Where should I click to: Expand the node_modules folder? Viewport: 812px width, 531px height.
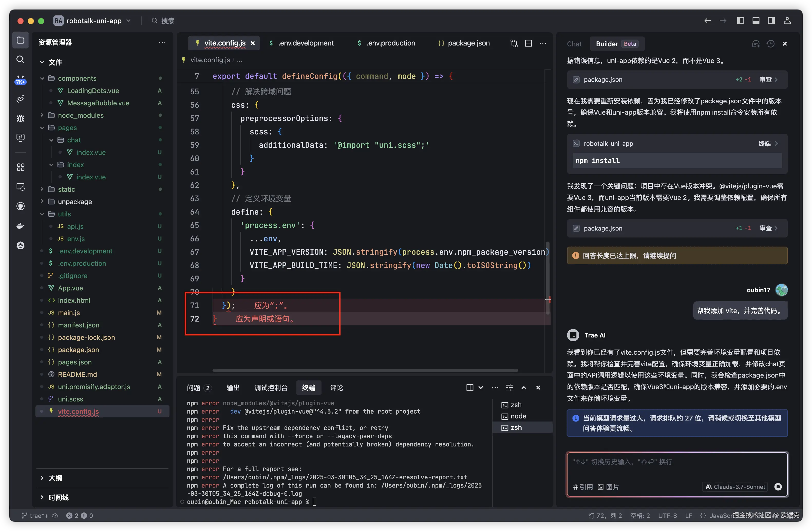tap(81, 115)
